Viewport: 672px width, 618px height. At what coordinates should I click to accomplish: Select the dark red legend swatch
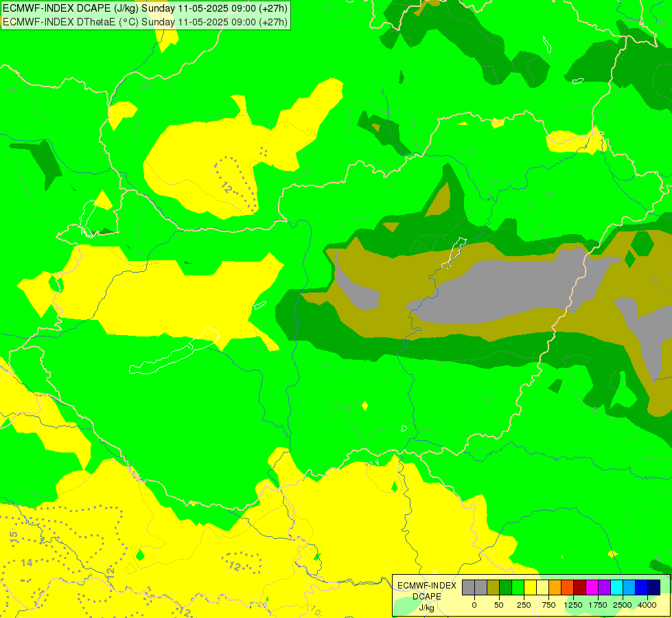tap(580, 588)
